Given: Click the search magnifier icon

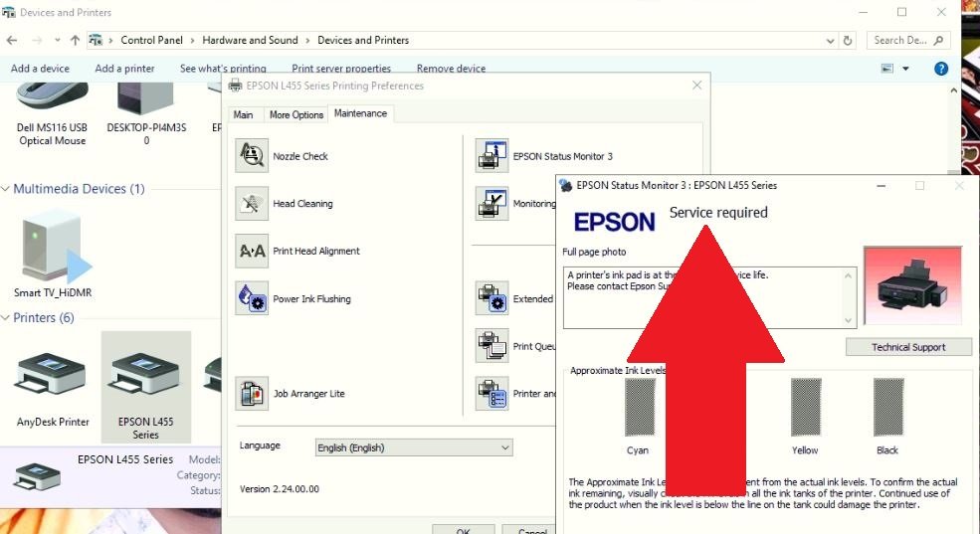Looking at the screenshot, I should pos(938,40).
